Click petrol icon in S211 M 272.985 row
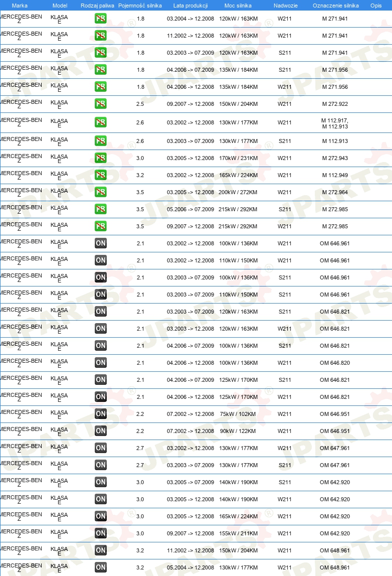Viewport: 392px width, 576px height. pos(101,209)
